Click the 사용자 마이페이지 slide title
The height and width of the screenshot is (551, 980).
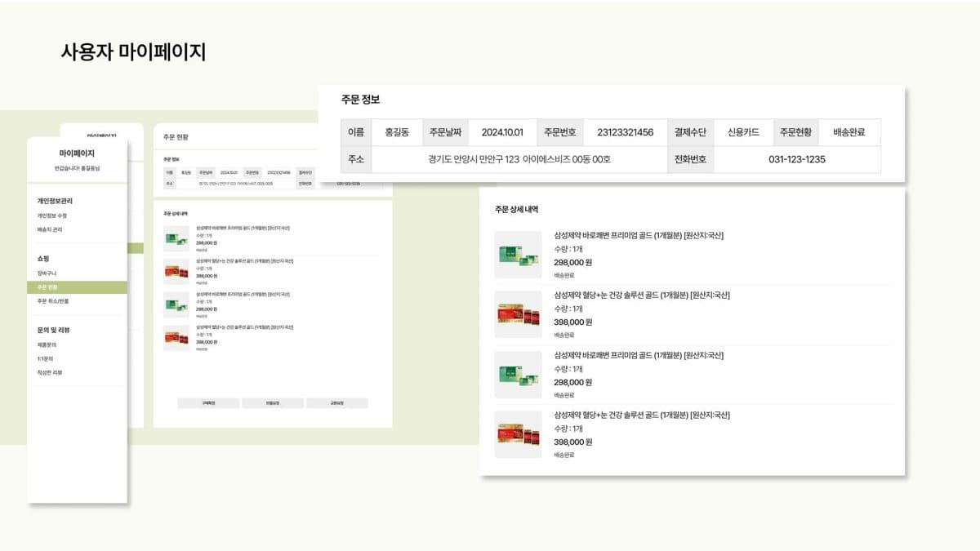[133, 51]
